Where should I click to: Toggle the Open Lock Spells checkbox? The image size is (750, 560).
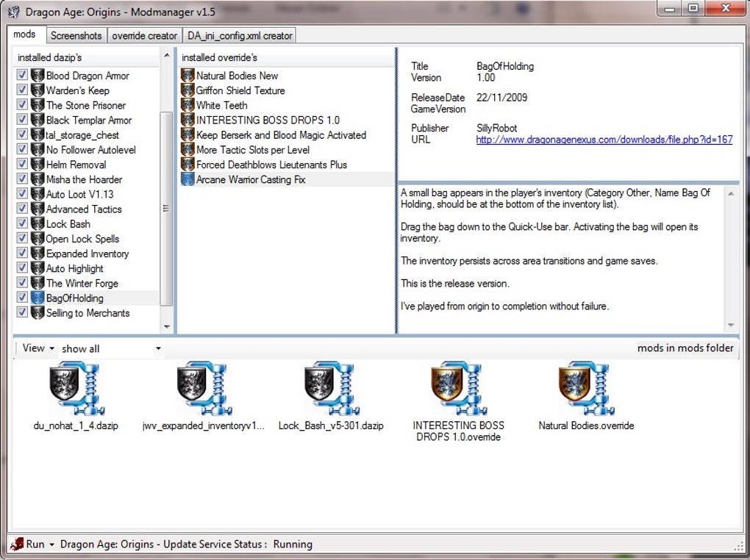click(x=22, y=237)
